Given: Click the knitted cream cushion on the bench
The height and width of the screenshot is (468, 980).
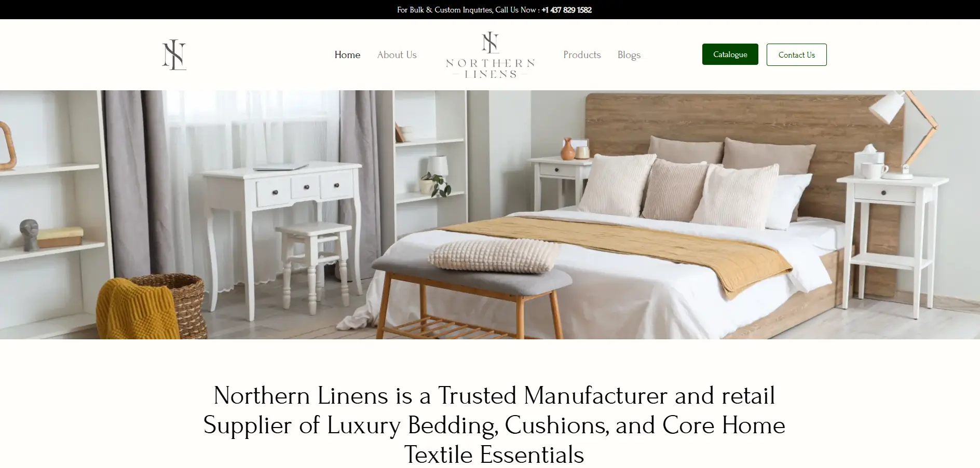Looking at the screenshot, I should click(x=493, y=255).
